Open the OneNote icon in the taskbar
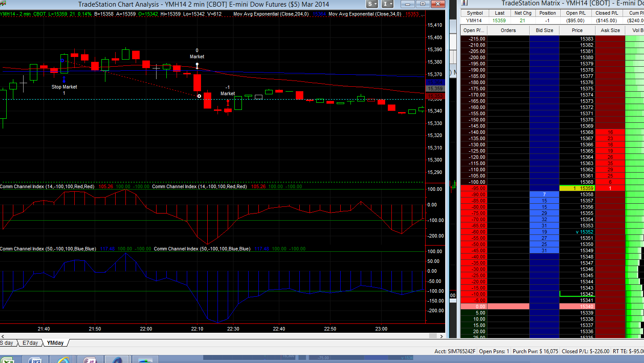Screen dimensions: 644x363 click(x=90, y=359)
